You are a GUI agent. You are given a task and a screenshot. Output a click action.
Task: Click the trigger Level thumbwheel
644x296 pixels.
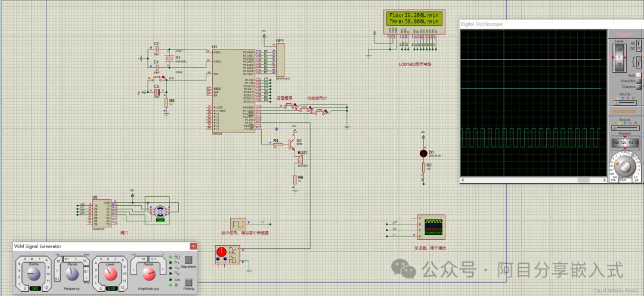click(619, 57)
